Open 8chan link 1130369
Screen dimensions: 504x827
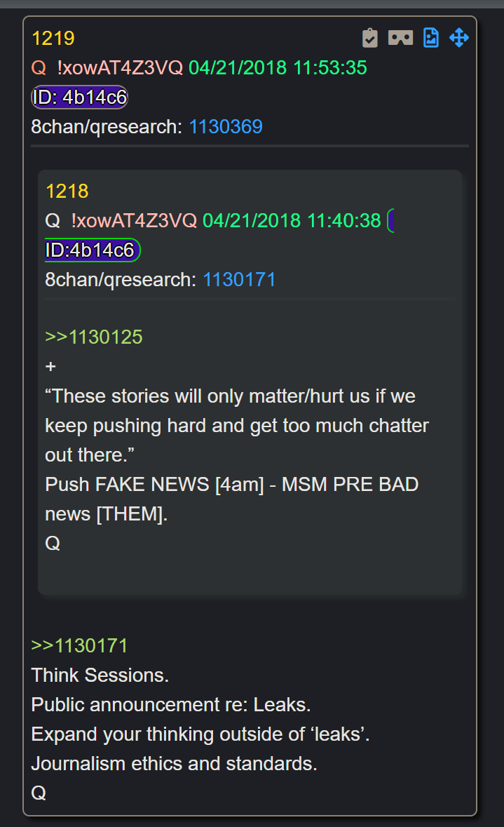[x=226, y=126]
